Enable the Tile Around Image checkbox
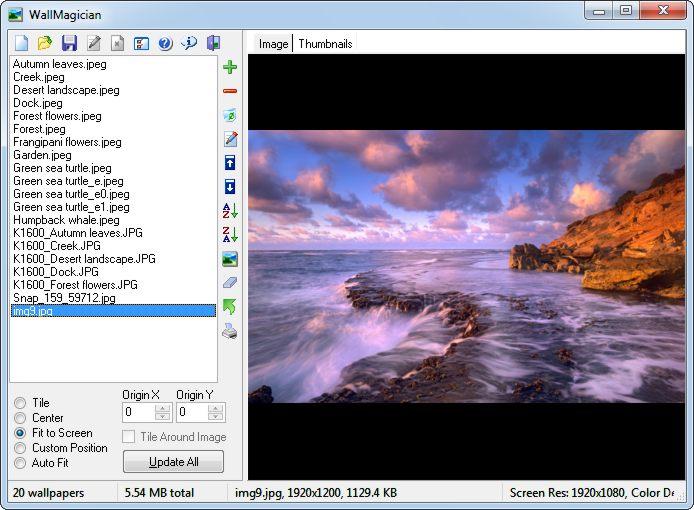The width and height of the screenshot is (694, 510). [128, 437]
